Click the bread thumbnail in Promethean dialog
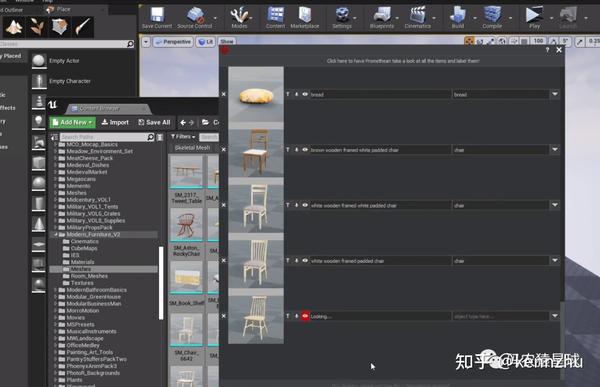The width and height of the screenshot is (600, 387). [256, 95]
